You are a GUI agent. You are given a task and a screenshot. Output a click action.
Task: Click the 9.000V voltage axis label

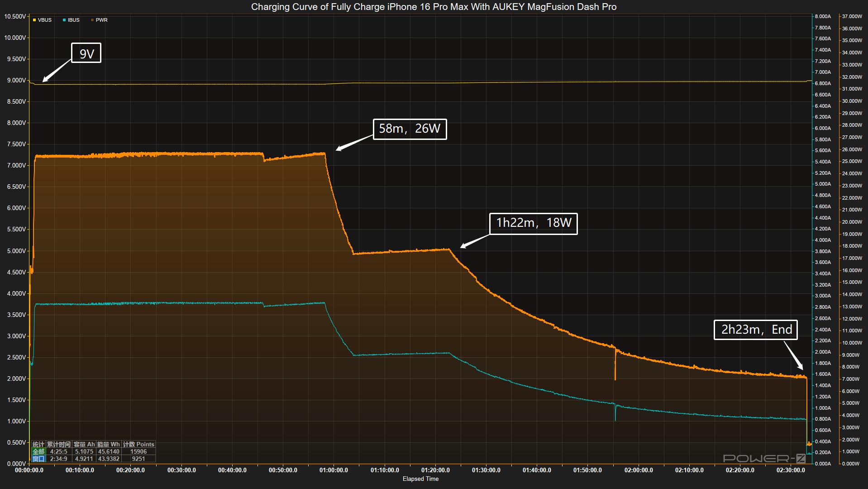pyautogui.click(x=16, y=80)
